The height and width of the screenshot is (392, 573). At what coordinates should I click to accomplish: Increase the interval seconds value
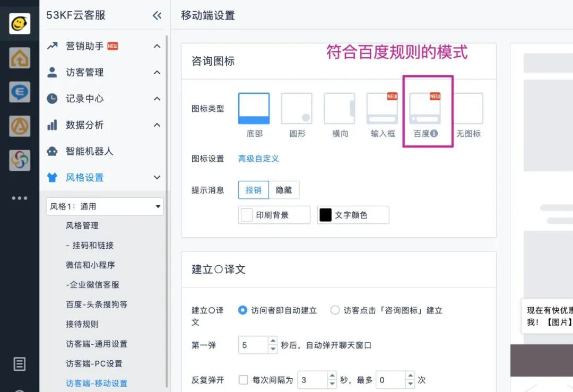click(332, 376)
